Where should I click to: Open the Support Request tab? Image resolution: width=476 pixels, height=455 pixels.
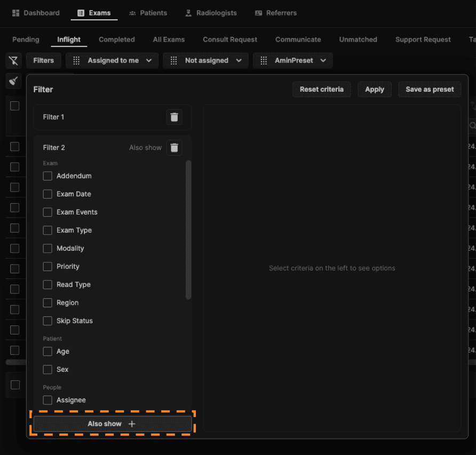423,40
